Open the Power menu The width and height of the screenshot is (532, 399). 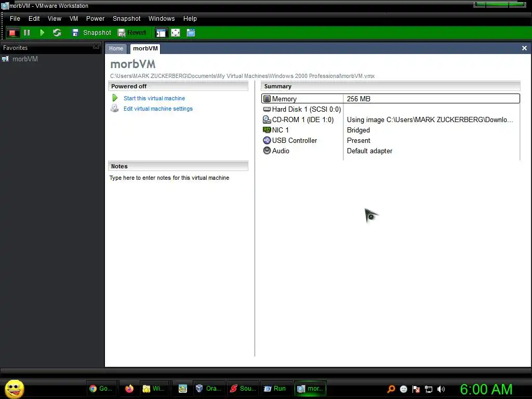pos(95,19)
